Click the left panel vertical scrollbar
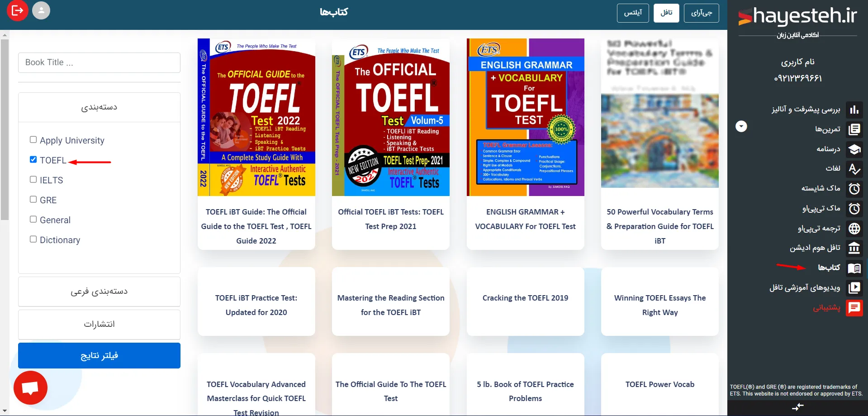This screenshot has width=868, height=416. coord(5,129)
